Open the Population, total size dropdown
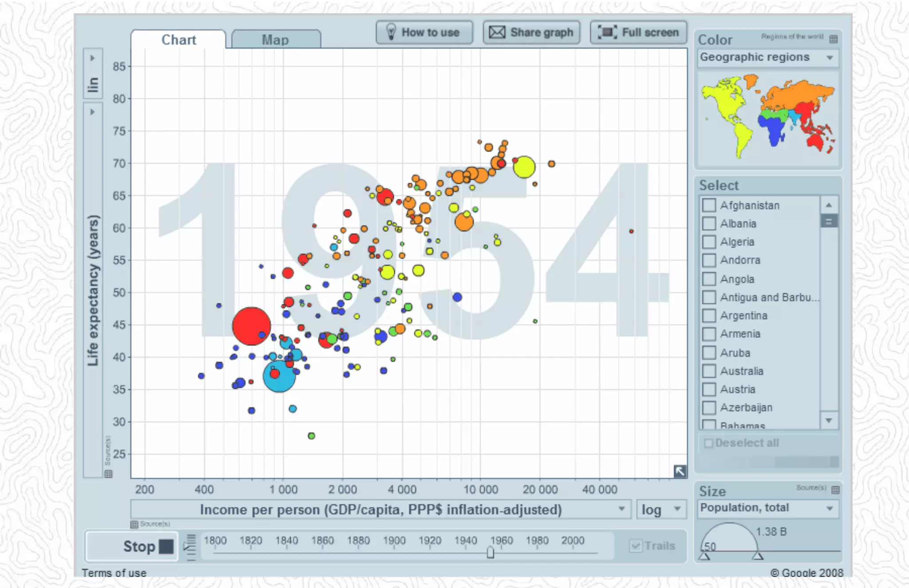 [768, 508]
